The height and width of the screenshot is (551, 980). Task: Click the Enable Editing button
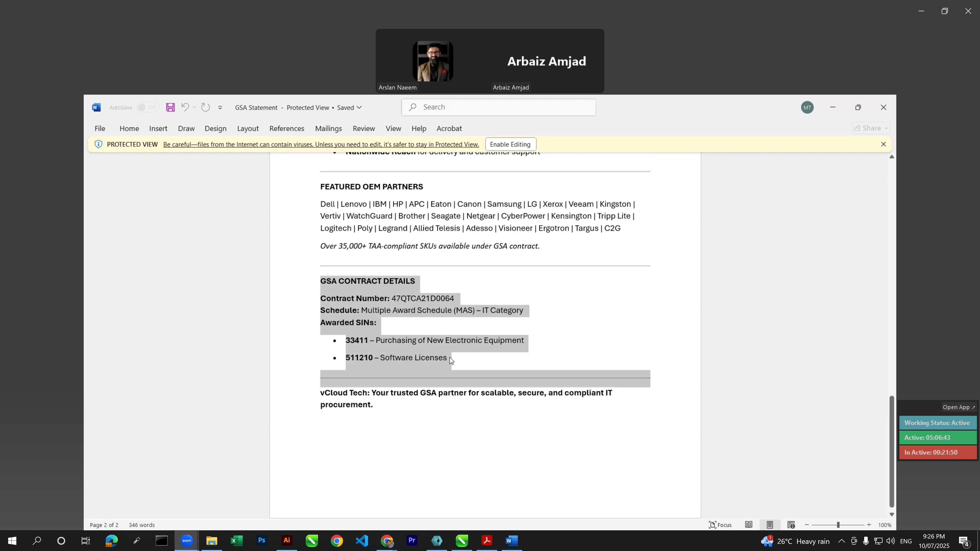click(510, 144)
